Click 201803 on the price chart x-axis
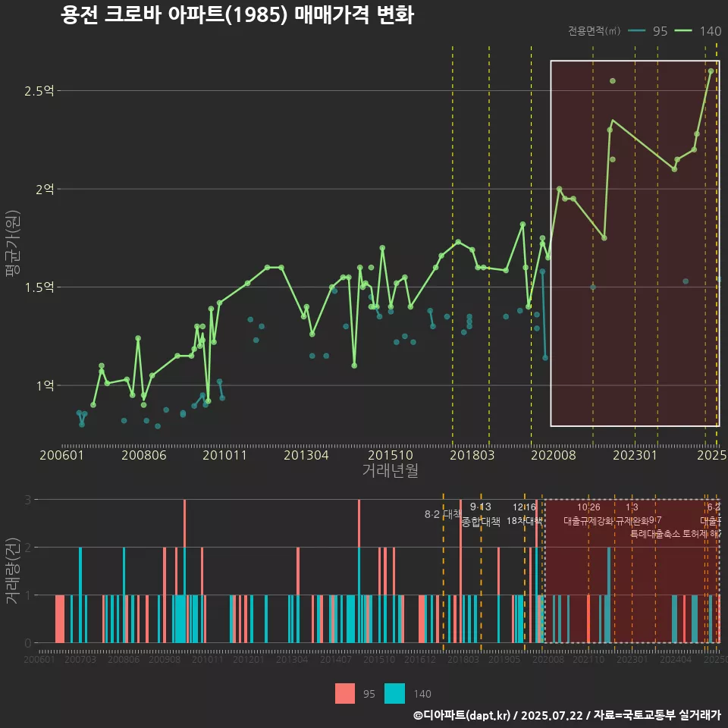Viewport: 728px width, 728px height. (x=472, y=455)
